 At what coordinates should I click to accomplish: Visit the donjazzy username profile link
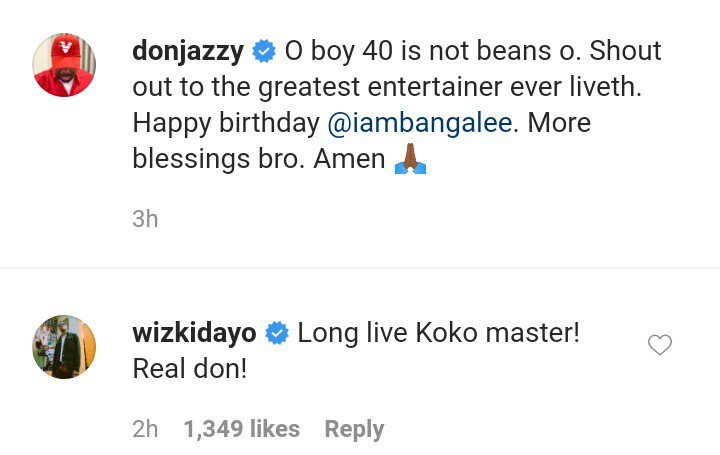tap(188, 50)
